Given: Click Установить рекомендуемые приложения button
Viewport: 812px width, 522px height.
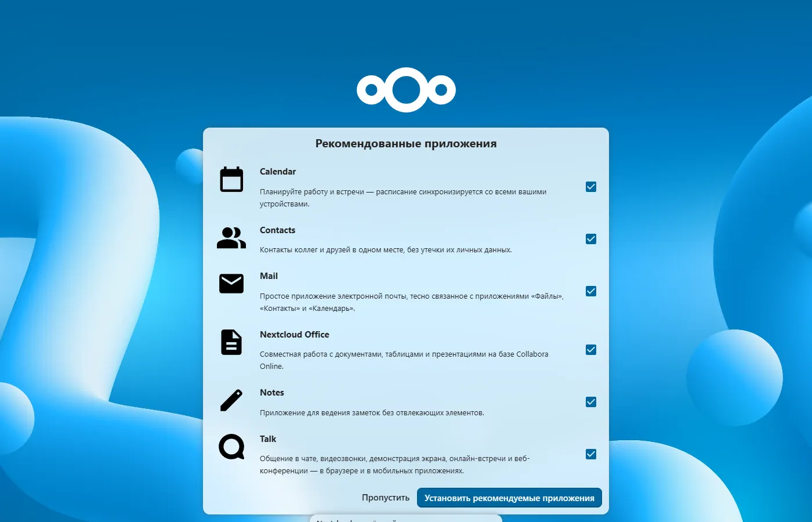Looking at the screenshot, I should point(509,498).
